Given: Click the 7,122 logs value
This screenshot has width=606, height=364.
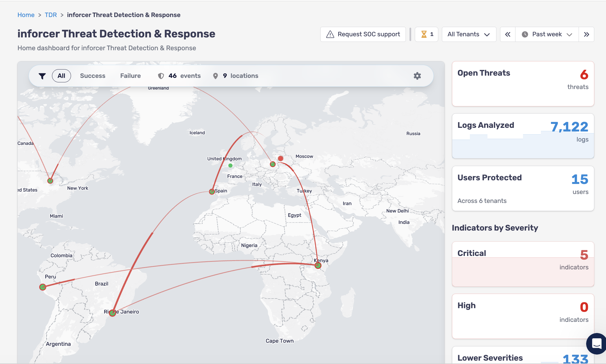Looking at the screenshot, I should [x=569, y=127].
